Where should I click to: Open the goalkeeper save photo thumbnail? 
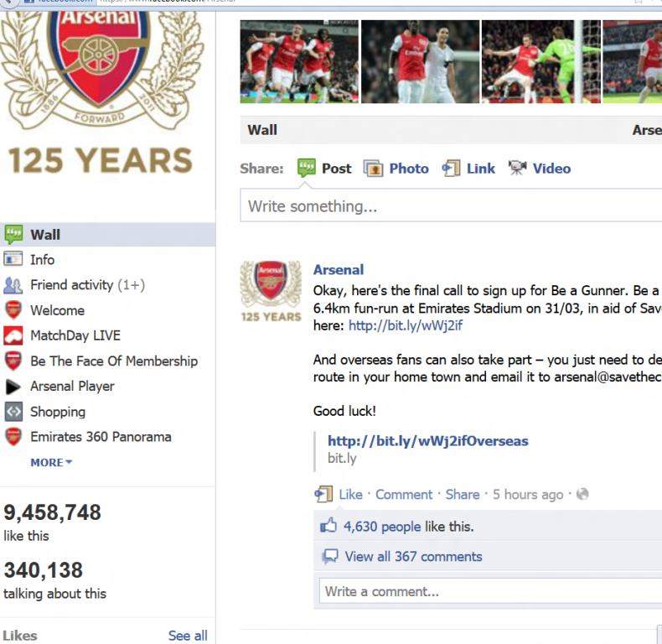point(540,62)
